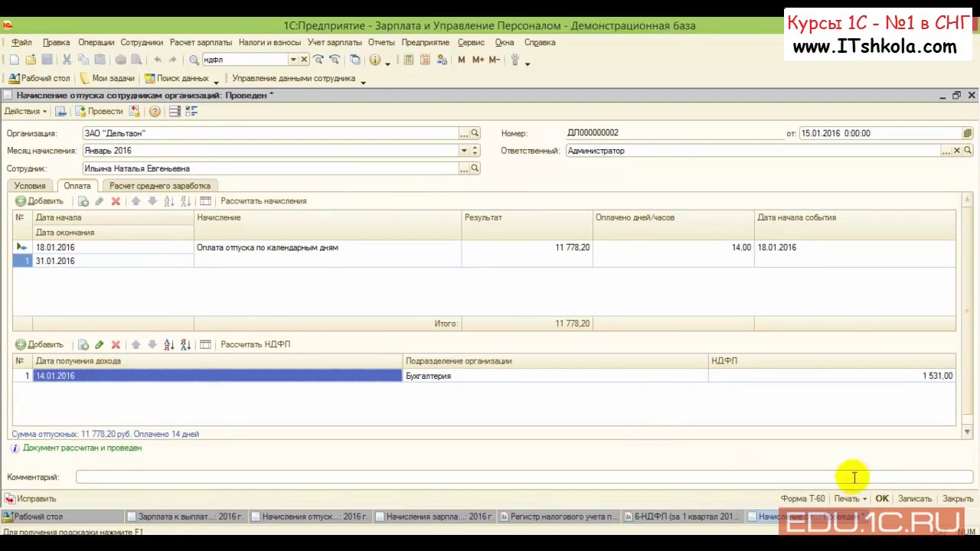Image resolution: width=980 pixels, height=551 pixels.
Task: Click the M- memory subtract button
Action: [494, 60]
